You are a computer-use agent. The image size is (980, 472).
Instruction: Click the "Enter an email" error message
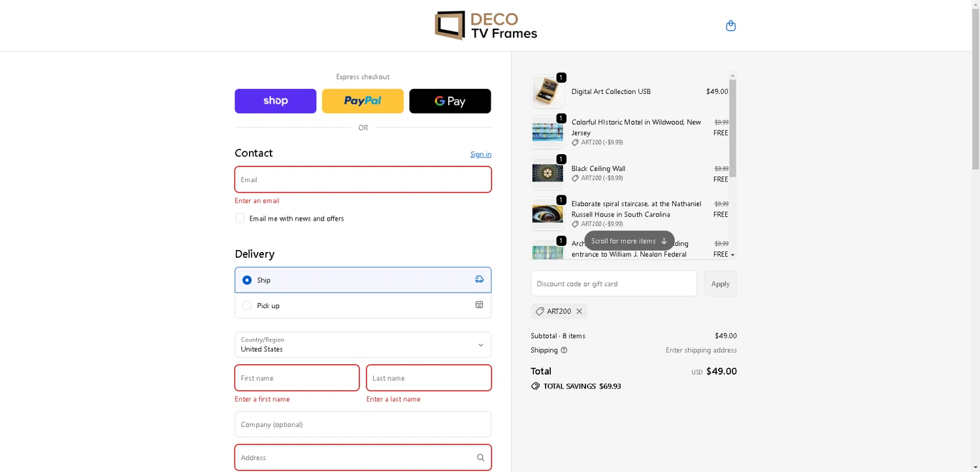[x=257, y=200]
